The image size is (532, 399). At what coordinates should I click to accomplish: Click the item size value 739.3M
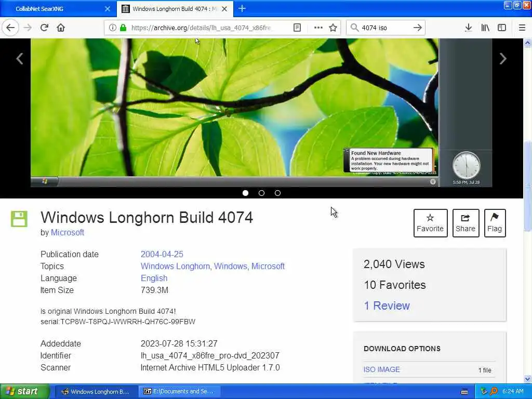point(154,290)
